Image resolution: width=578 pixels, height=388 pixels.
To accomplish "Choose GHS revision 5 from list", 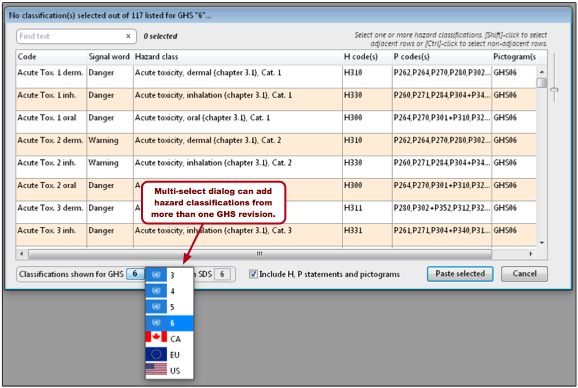I will 169,307.
